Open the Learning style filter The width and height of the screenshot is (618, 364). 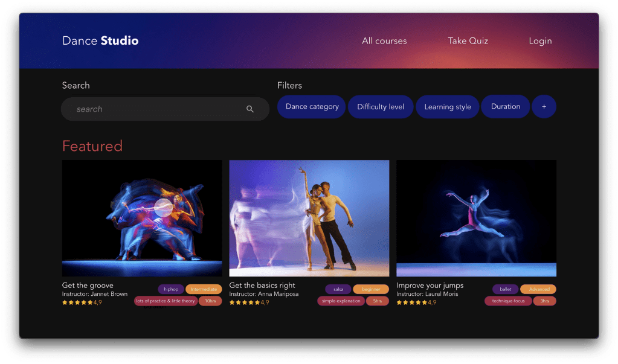coord(447,107)
